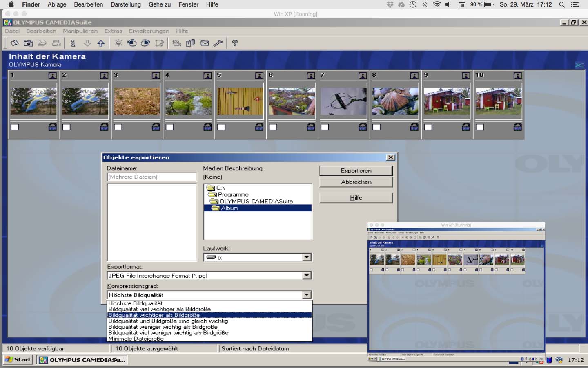This screenshot has height=368, width=588.
Task: Choose 'Bildqualität und Bildgröße sind gleich wichtig'
Action: click(209, 321)
